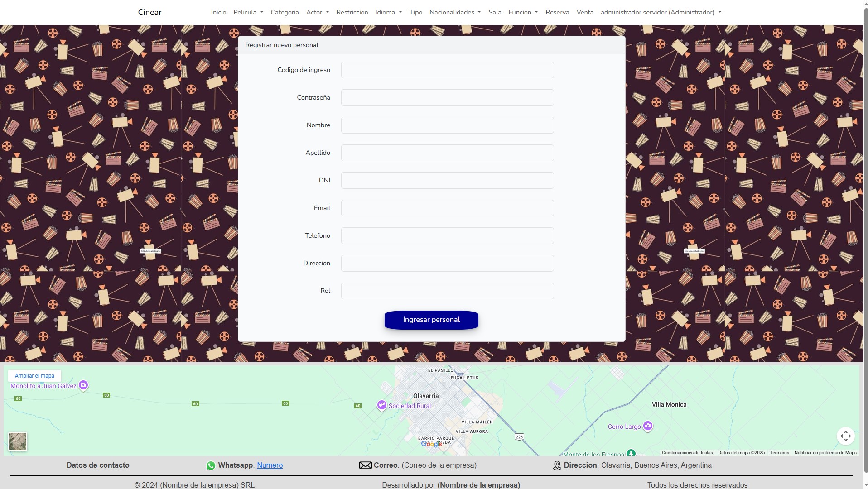Viewport: 868px width, 489px height.
Task: Expand the Pelicula dropdown menu
Action: [x=248, y=12]
